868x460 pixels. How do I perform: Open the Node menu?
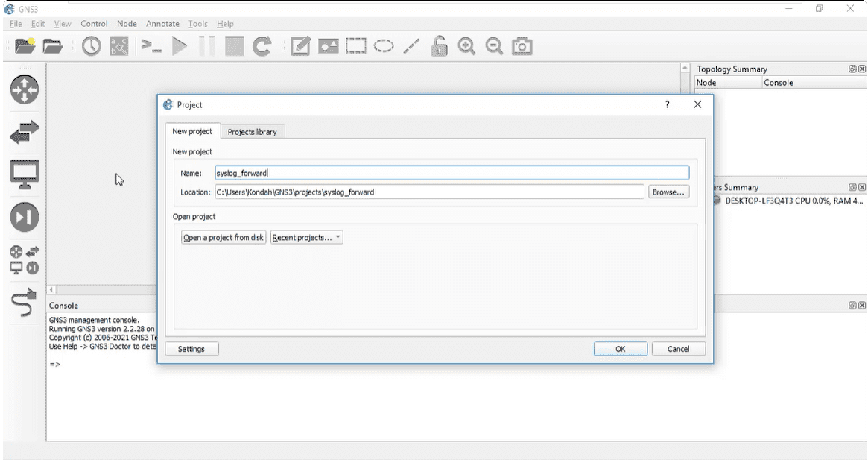coord(127,24)
